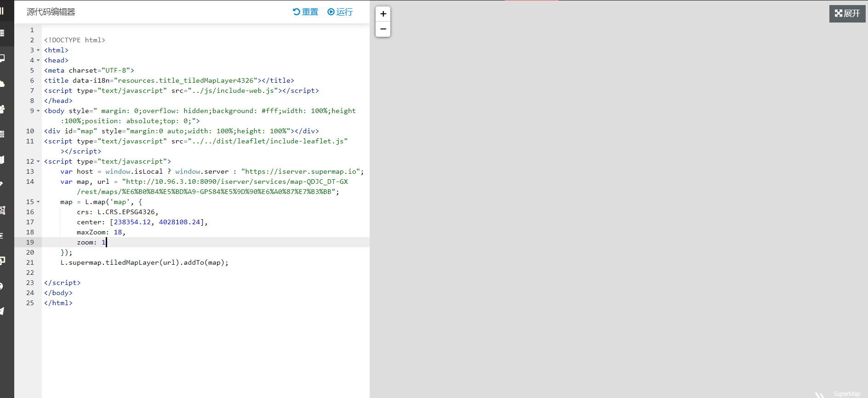The image size is (868, 398).
Task: Click the closing </head> tag line
Action: (x=58, y=101)
